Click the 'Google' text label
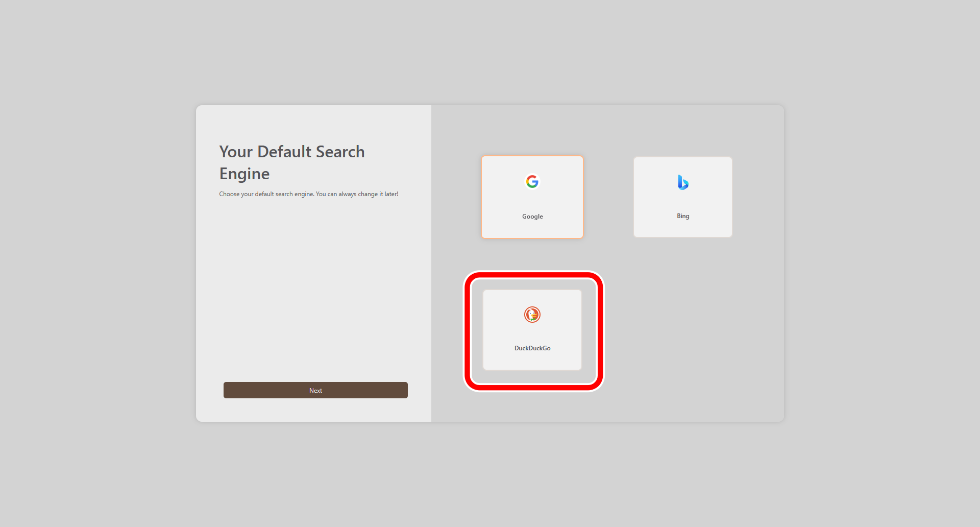The image size is (980, 527). [532, 217]
